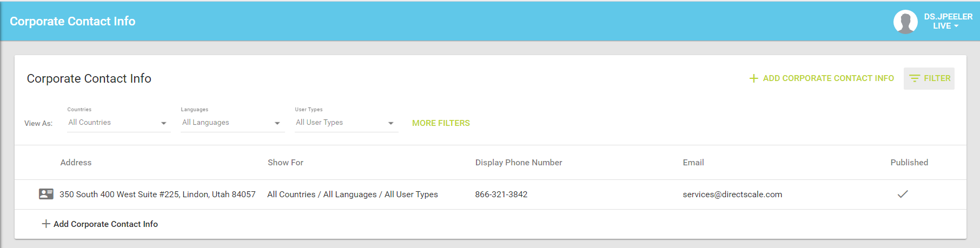Screen dimensions: 980x248
Task: Expand the All Languages dropdown
Action: pos(231,123)
